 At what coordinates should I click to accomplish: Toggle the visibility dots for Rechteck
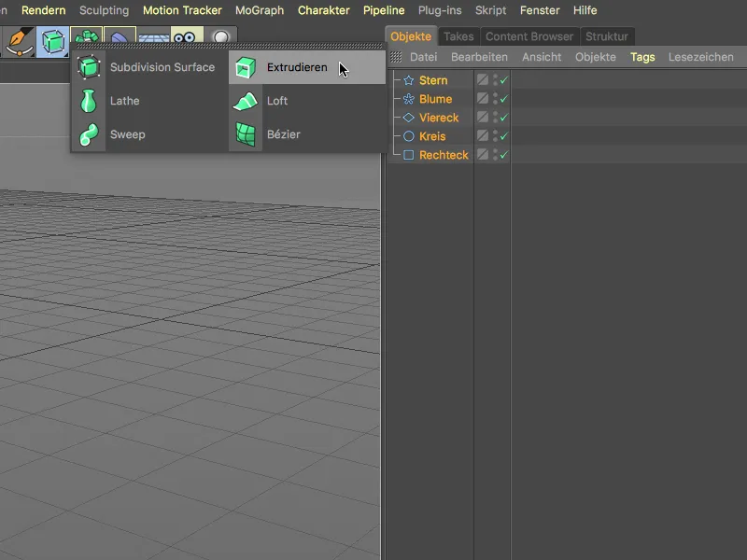coord(496,154)
